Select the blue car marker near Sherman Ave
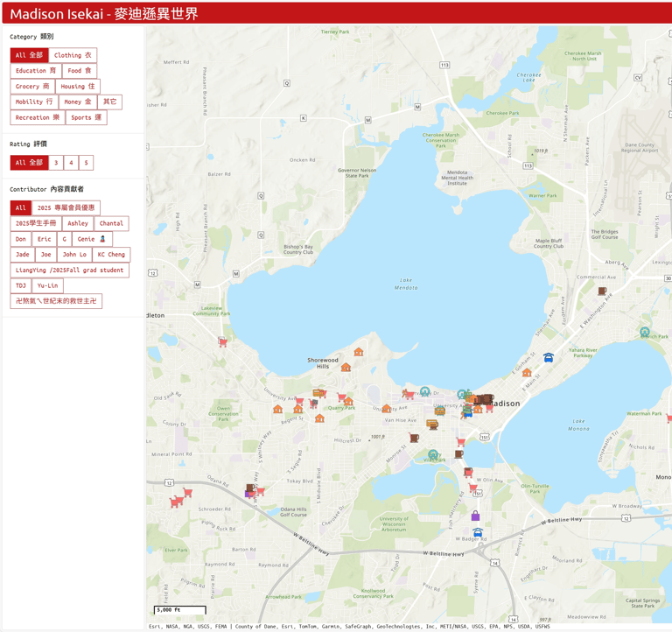This screenshot has height=632, width=672. [x=548, y=358]
